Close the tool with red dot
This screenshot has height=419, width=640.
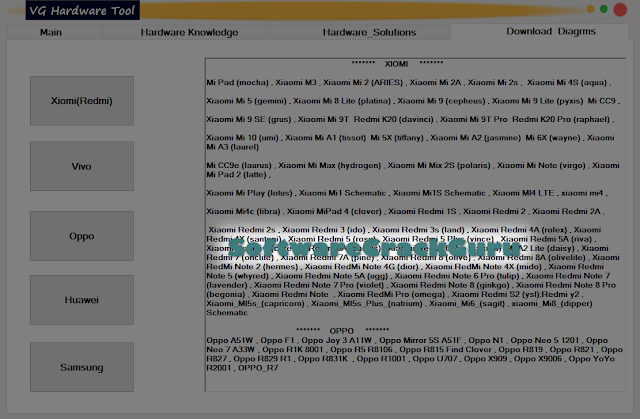[620, 9]
